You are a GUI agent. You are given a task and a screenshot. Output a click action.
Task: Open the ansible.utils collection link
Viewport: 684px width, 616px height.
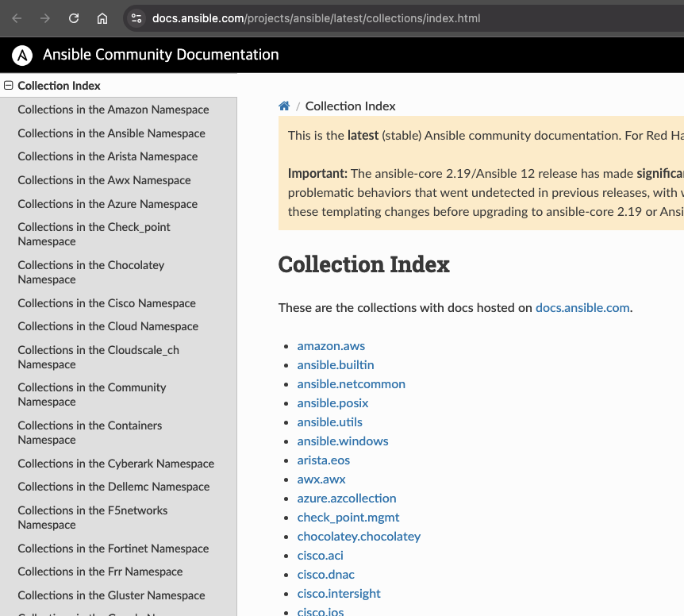(330, 422)
